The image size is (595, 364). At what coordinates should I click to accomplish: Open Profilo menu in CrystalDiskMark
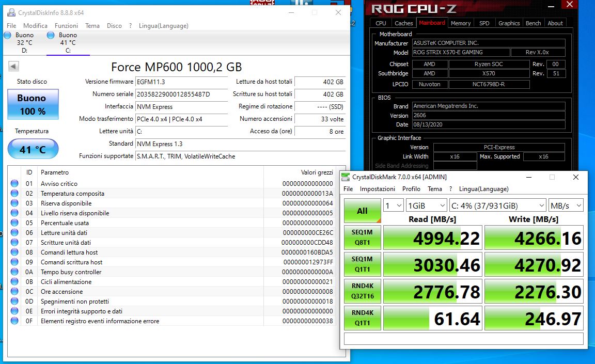[411, 189]
